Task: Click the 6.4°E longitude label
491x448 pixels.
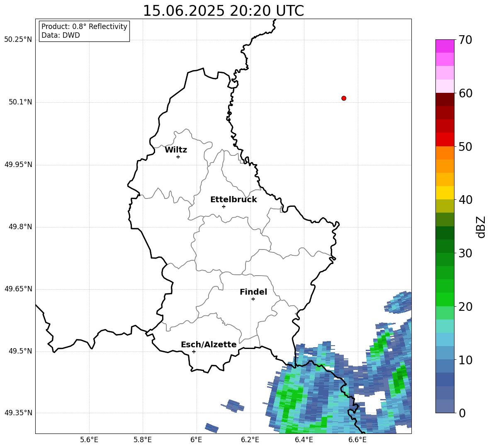Action: [304, 440]
